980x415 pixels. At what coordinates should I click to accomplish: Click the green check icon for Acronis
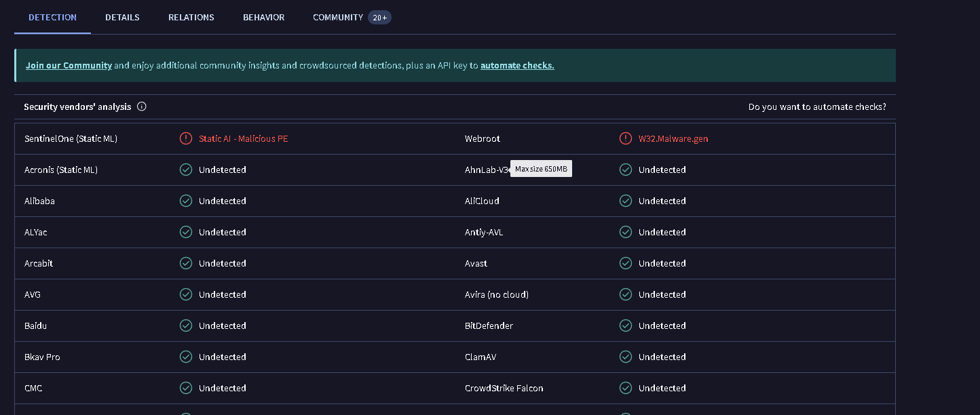186,170
